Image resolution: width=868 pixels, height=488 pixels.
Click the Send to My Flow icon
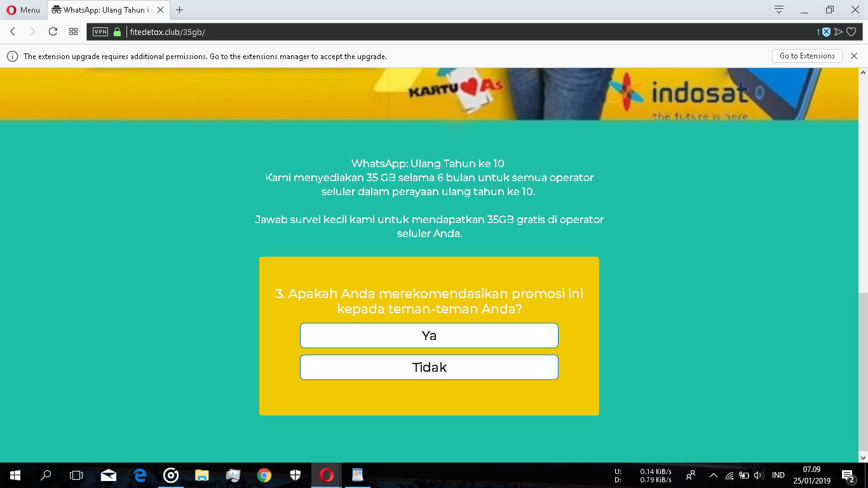click(839, 32)
